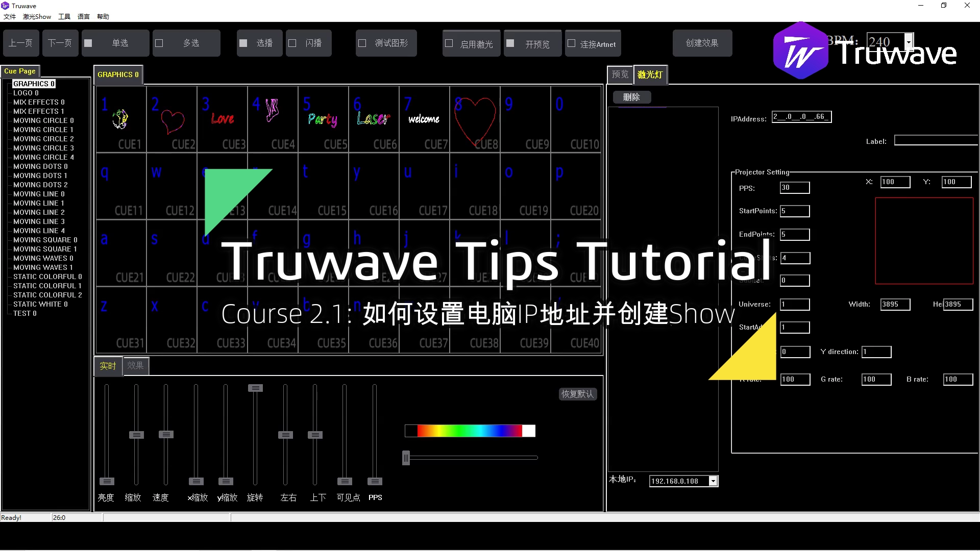Select the red heart CUE2 graphic
Screen dimensions: 980x551
(x=172, y=120)
